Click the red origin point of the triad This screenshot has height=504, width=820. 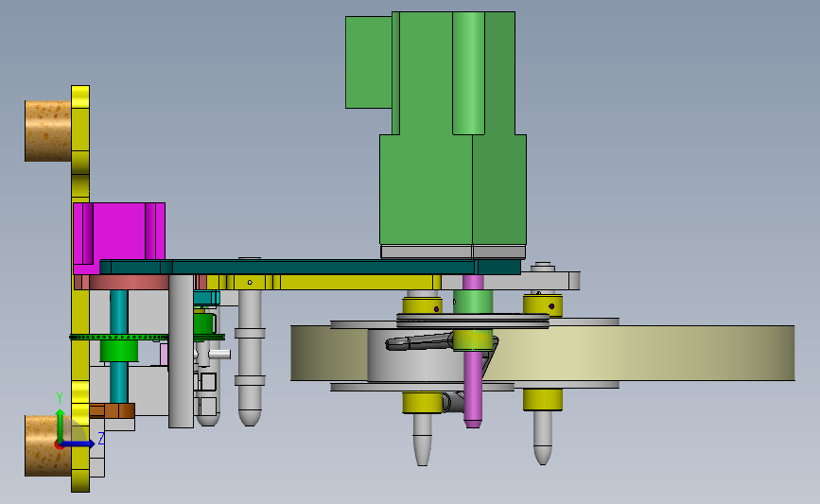(x=60, y=445)
